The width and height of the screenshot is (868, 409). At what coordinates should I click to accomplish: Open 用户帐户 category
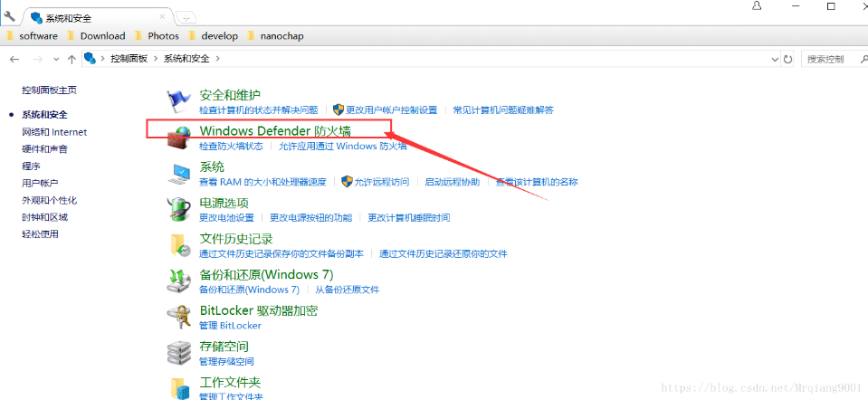(x=40, y=183)
